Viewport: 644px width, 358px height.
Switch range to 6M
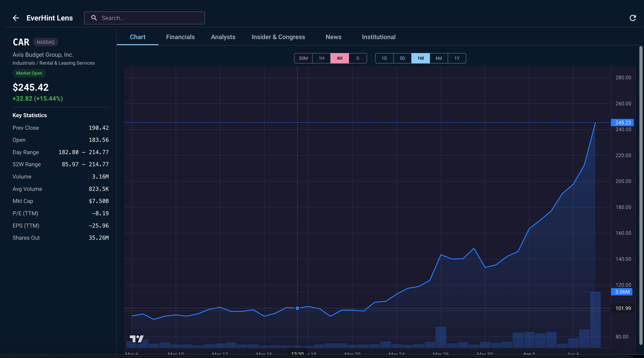439,58
